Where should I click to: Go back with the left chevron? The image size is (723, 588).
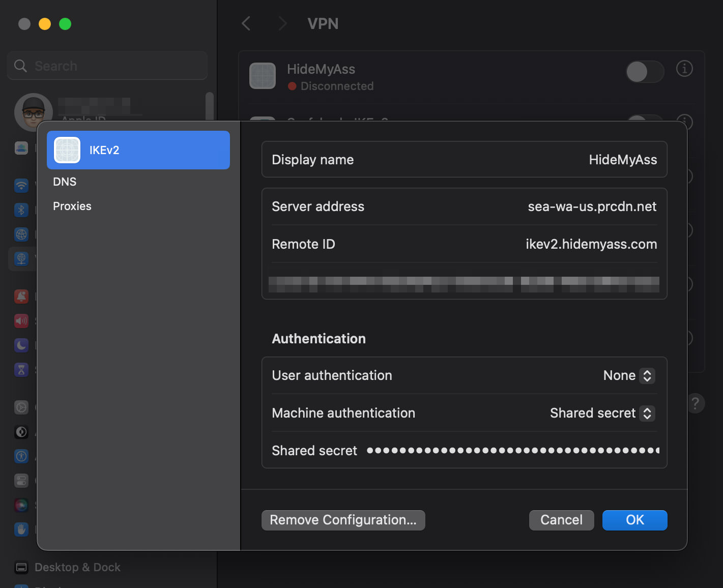point(246,23)
